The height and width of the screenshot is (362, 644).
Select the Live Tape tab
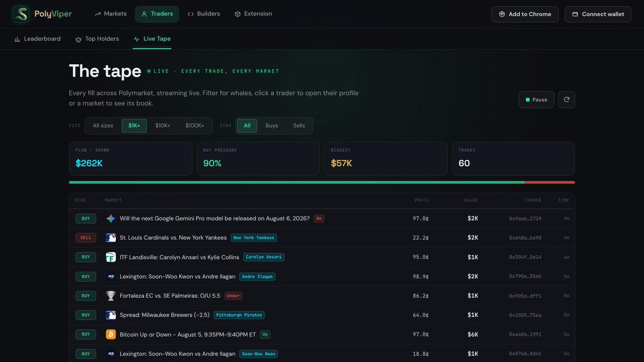[x=152, y=39]
